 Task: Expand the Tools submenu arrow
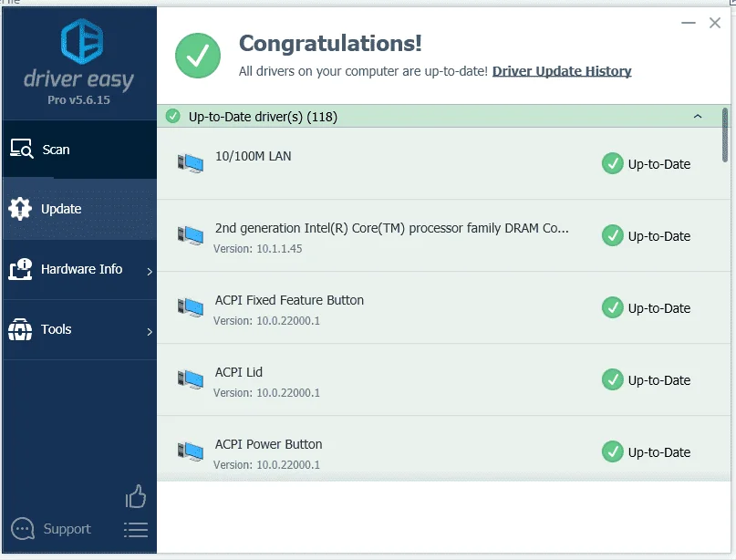150,332
